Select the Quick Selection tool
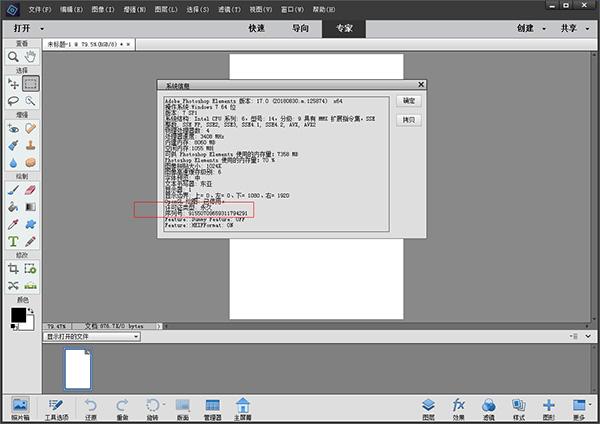Viewport: 600px width, 424px height. point(30,101)
